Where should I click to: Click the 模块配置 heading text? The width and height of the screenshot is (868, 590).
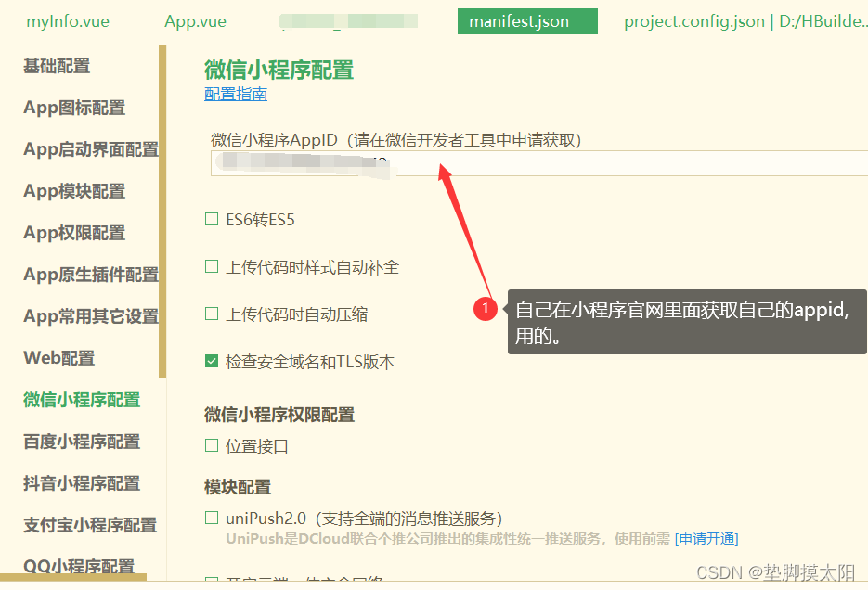(x=238, y=487)
